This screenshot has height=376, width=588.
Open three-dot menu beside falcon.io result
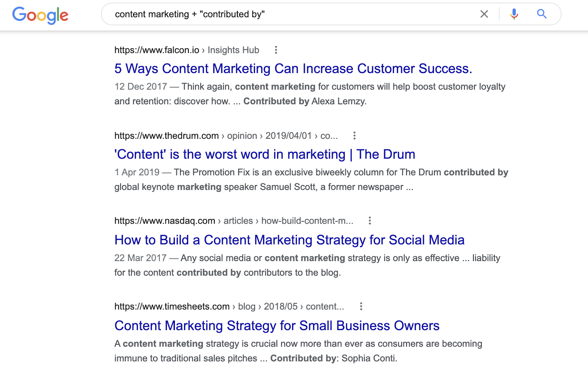[x=276, y=50]
